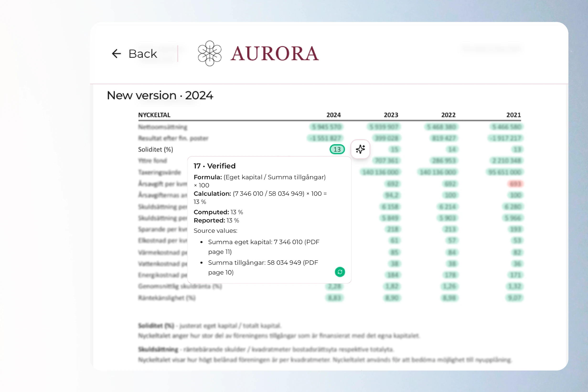Click the 2021 column header
The height and width of the screenshot is (392, 588).
tap(513, 115)
